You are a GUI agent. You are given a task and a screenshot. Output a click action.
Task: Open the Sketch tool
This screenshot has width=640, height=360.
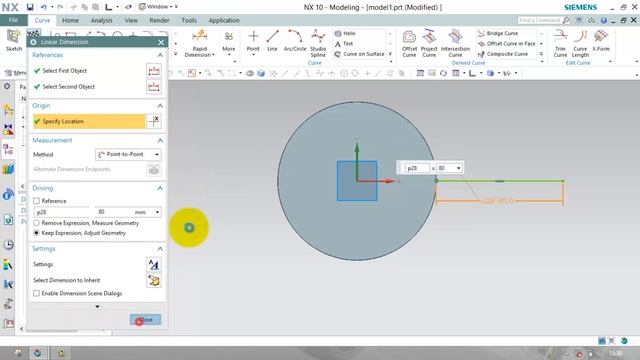click(x=13, y=41)
